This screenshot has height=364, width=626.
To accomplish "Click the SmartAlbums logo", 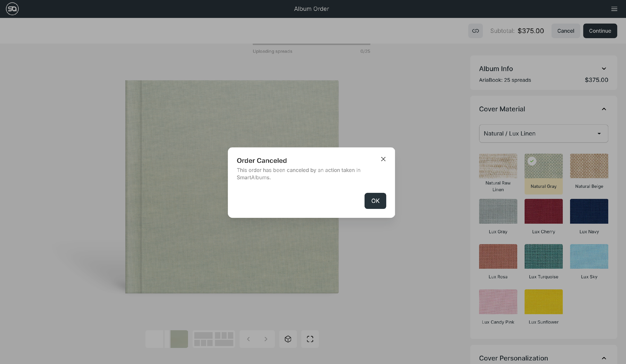I will click(12, 9).
